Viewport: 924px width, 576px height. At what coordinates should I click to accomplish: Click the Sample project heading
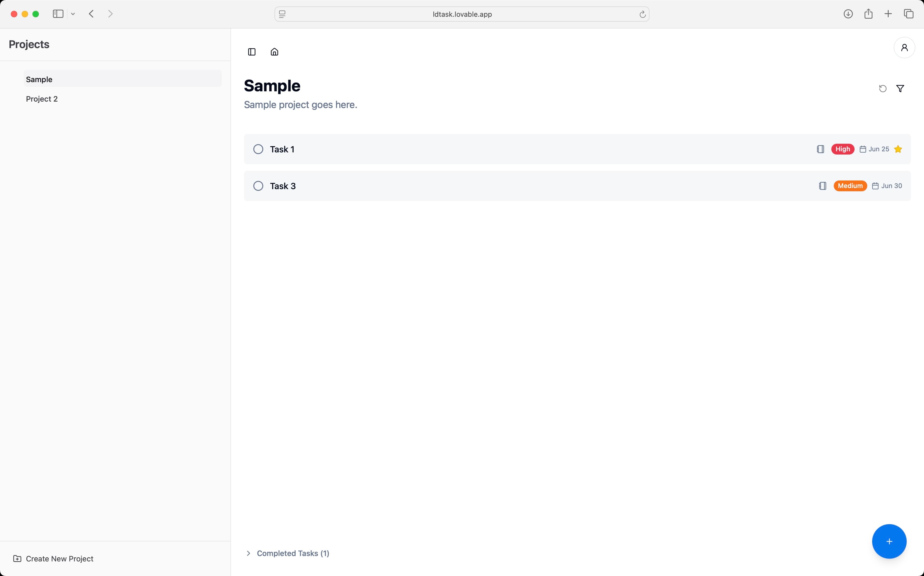point(272,86)
